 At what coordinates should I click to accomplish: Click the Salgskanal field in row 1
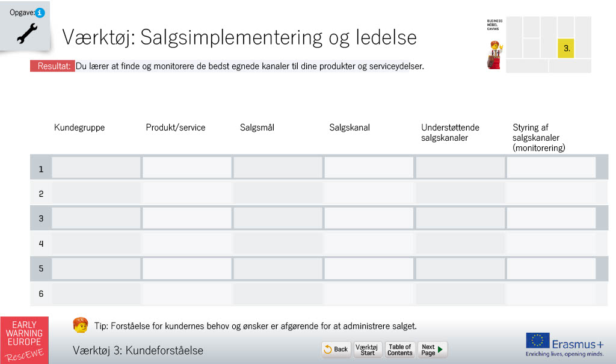click(x=369, y=167)
